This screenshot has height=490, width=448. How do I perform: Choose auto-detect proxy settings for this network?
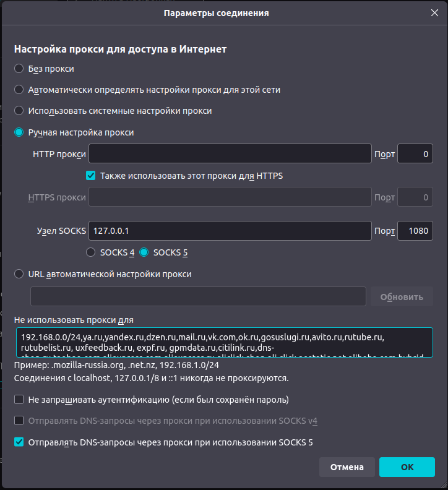coord(19,90)
